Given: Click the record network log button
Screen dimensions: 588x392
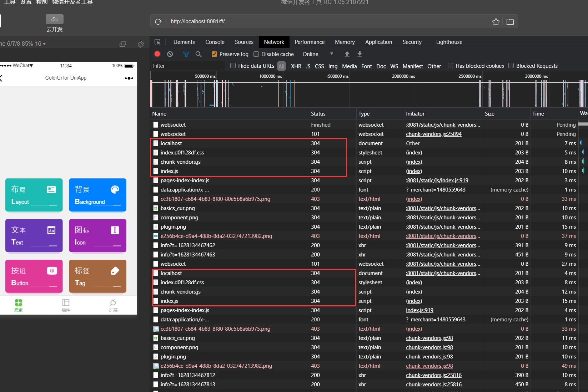Looking at the screenshot, I should tap(157, 54).
